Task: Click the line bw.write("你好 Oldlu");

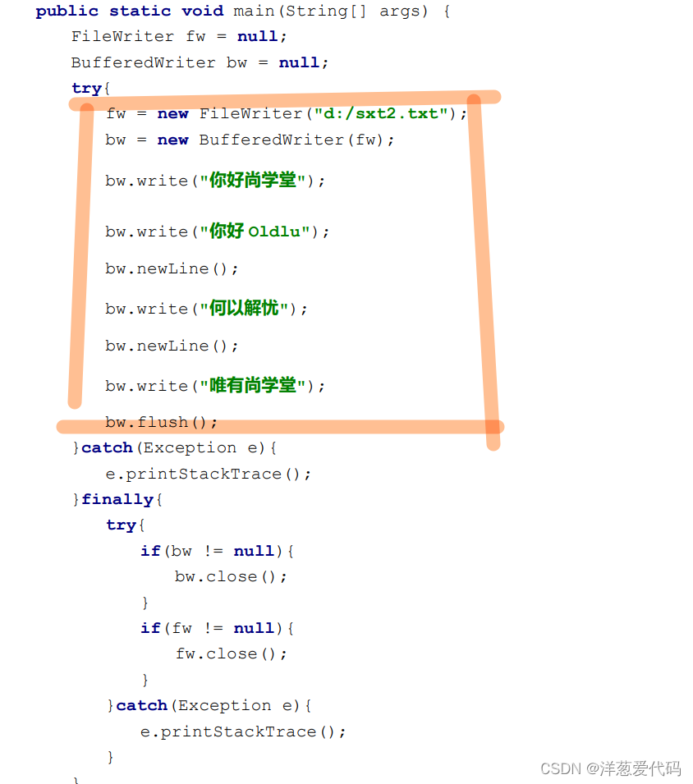Action: point(217,231)
